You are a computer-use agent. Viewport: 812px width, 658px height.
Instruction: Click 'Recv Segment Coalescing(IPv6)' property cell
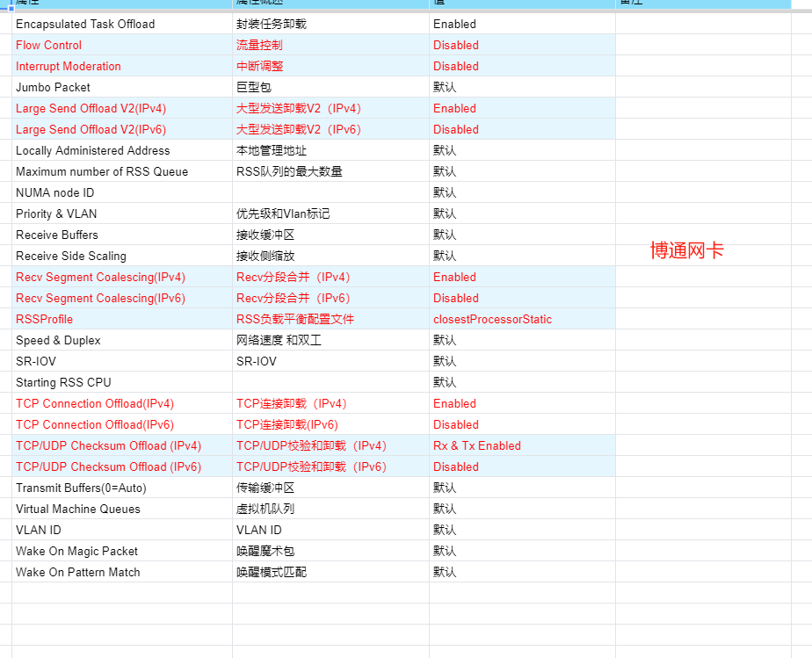pyautogui.click(x=122, y=298)
